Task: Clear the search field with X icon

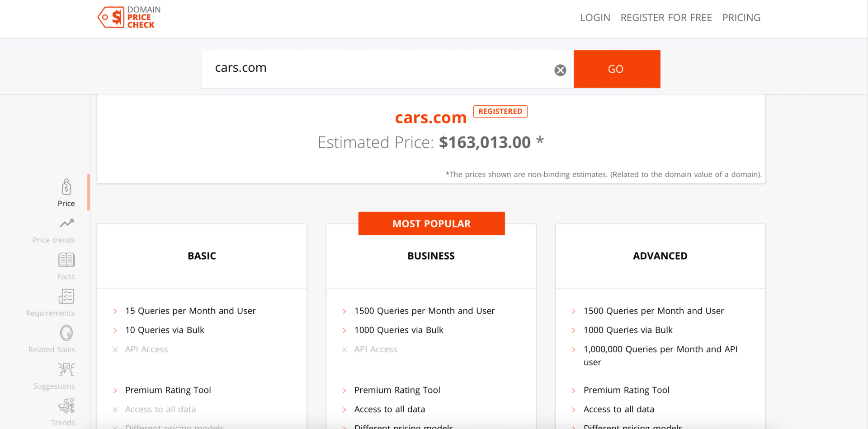Action: (x=560, y=70)
